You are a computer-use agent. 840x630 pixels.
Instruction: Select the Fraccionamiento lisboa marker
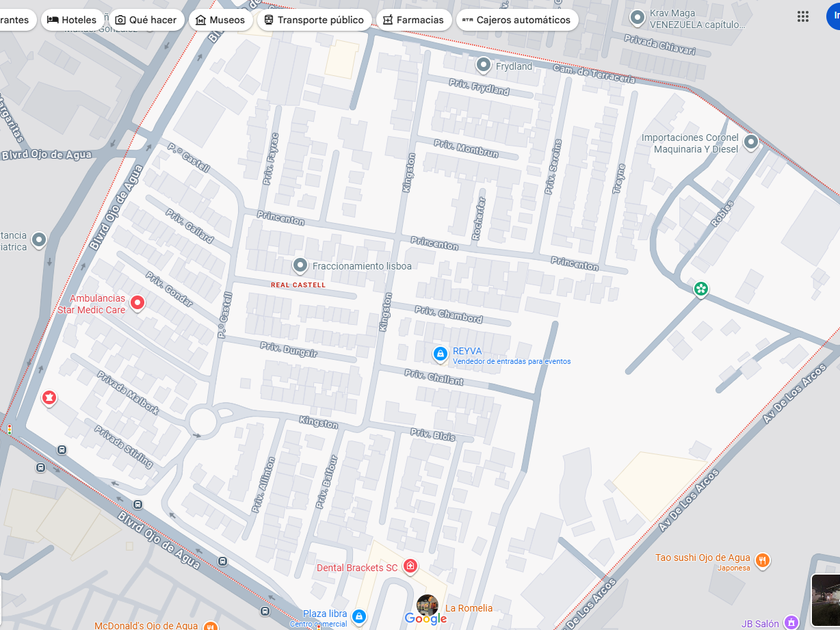click(299, 265)
